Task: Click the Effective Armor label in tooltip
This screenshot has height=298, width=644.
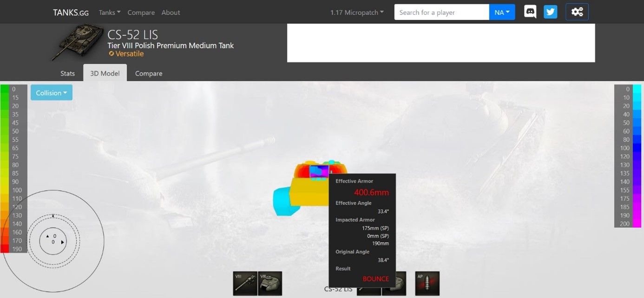Action: tap(354, 181)
